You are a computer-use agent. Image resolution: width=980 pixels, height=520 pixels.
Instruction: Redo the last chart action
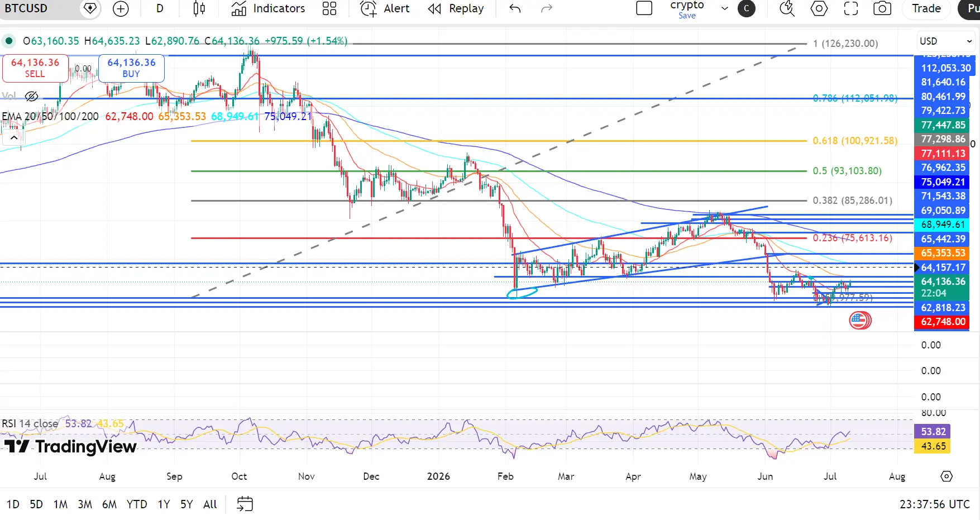[x=547, y=8]
